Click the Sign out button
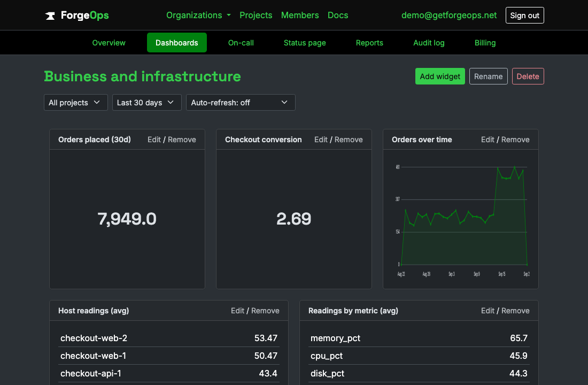 pyautogui.click(x=524, y=16)
